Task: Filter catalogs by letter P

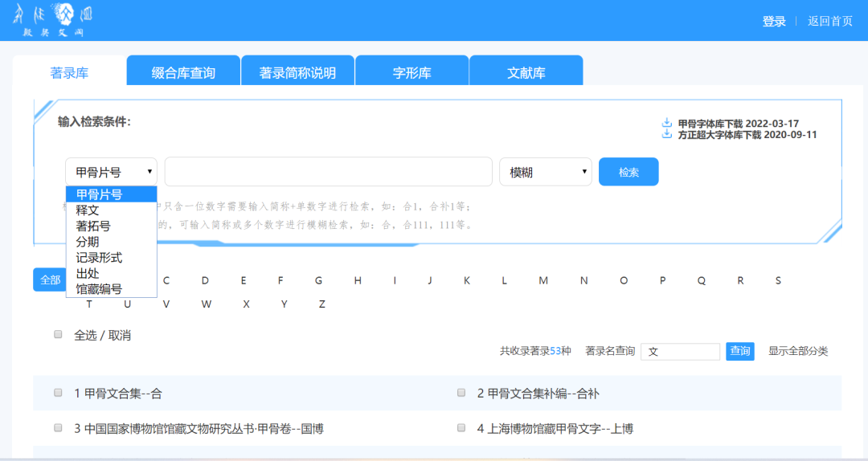Action: [x=662, y=280]
